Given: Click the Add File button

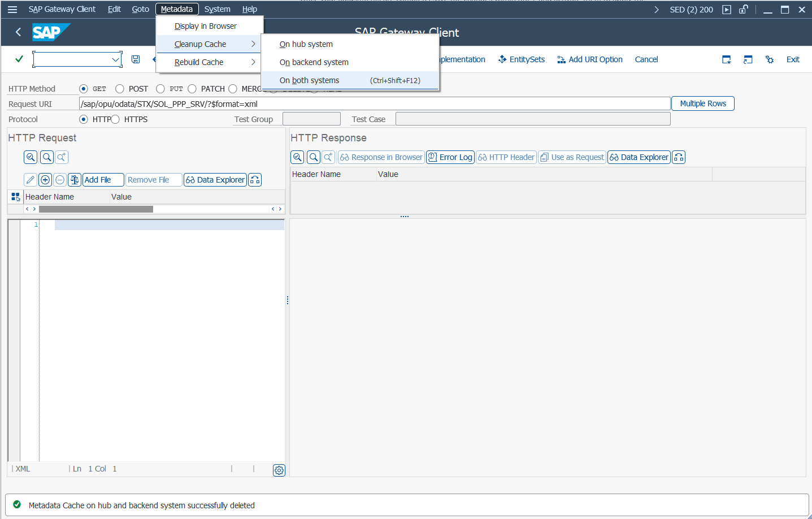Looking at the screenshot, I should click(103, 180).
